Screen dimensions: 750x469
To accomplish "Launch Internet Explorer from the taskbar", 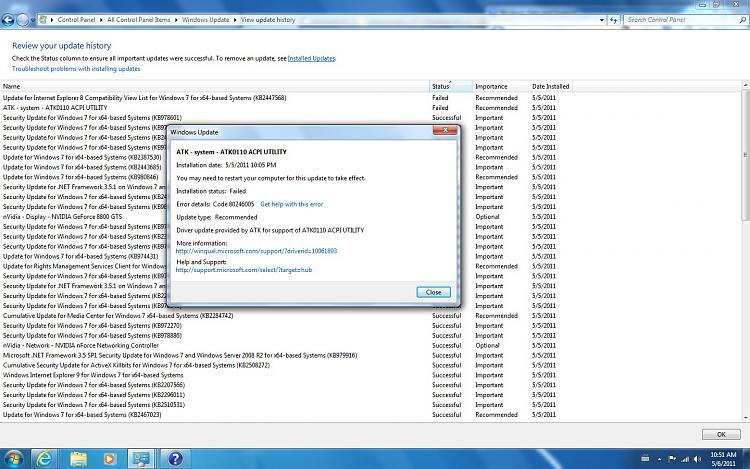I will click(x=44, y=459).
